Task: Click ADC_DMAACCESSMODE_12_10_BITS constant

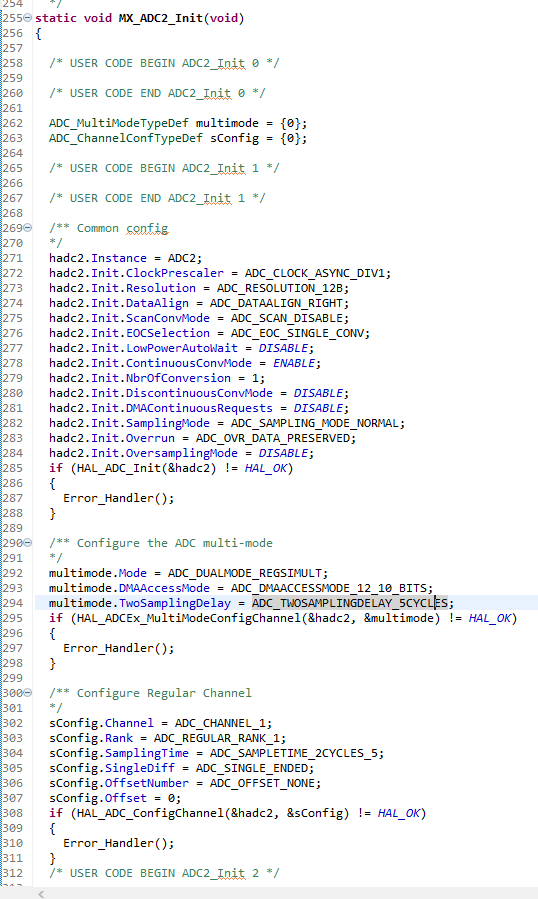Action: click(329, 588)
